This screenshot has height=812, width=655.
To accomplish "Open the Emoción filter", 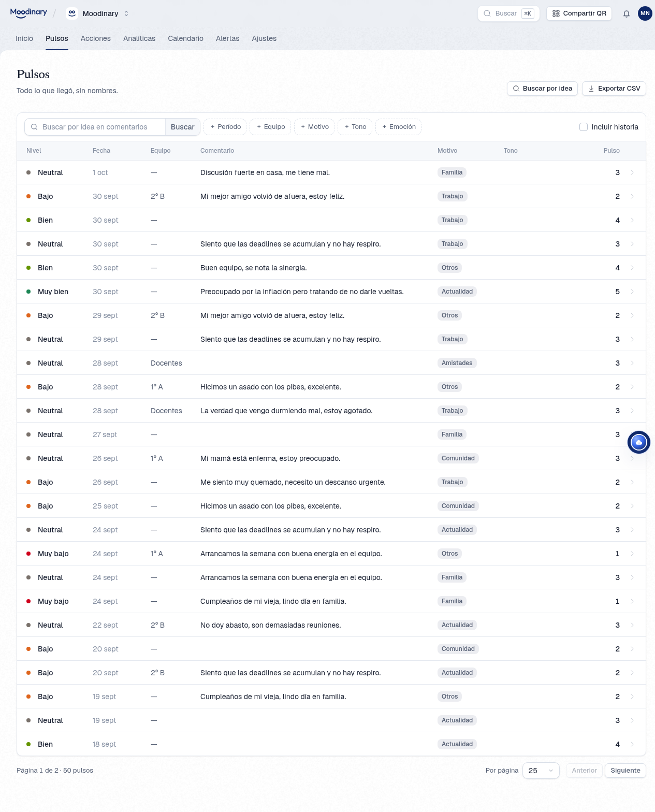I will click(399, 127).
